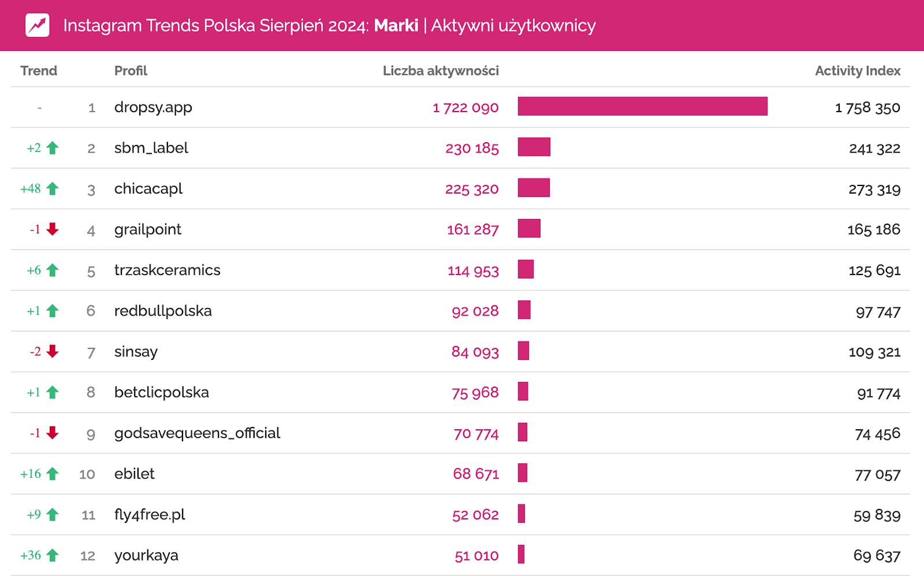Screen dimensions: 924x576
Task: Select the fly4free.pl profile name
Action: 150,514
